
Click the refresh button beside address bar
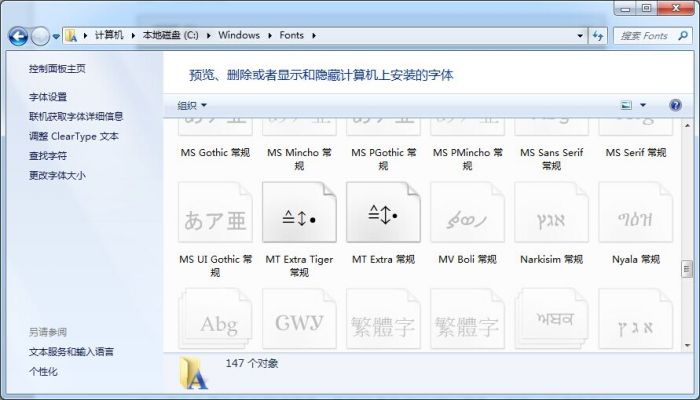(598, 36)
